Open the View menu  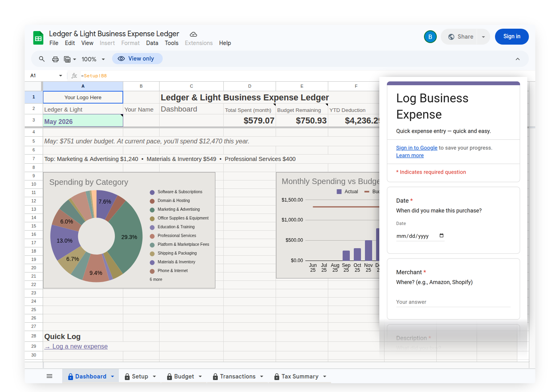(87, 43)
